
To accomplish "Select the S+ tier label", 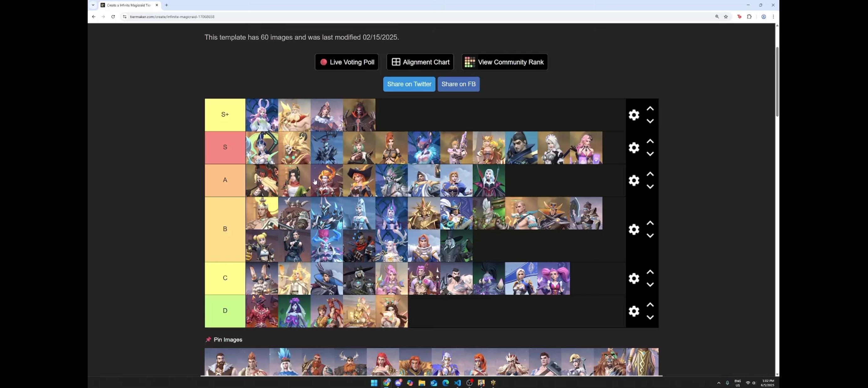I will (225, 115).
